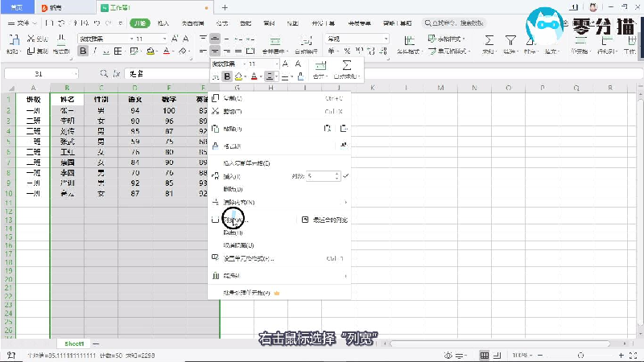
Task: Open the Sheet1 tab
Action: (x=74, y=343)
